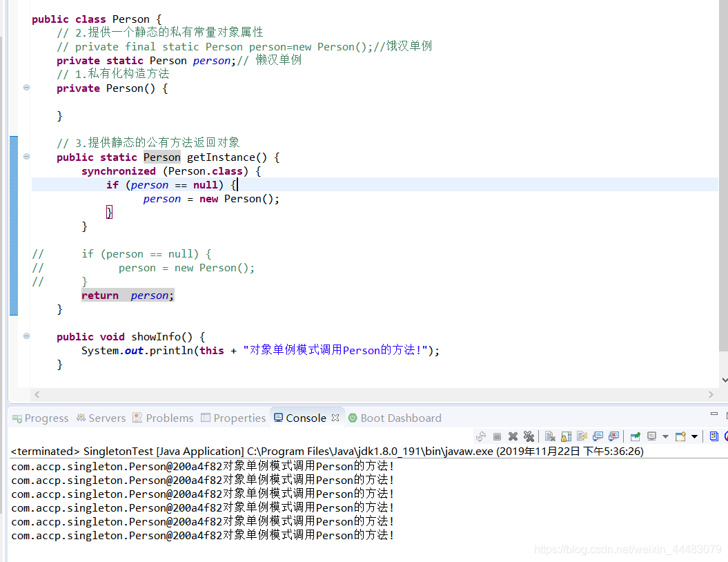
Task: Open the Display Selected Console dropdown arrow
Action: click(x=665, y=436)
